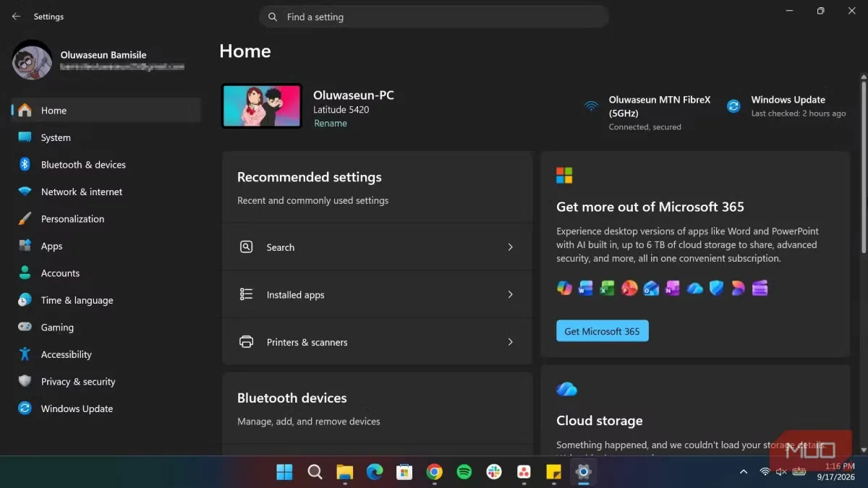Viewport: 868px width, 488px height.
Task: Navigate to Accounts settings
Action: click(x=106, y=273)
